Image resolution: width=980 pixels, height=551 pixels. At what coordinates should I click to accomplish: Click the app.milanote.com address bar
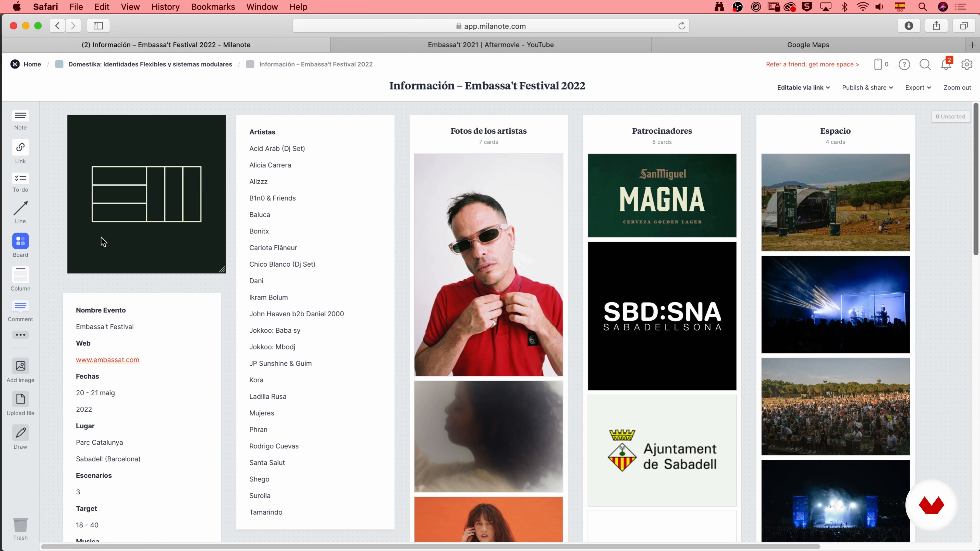[491, 26]
